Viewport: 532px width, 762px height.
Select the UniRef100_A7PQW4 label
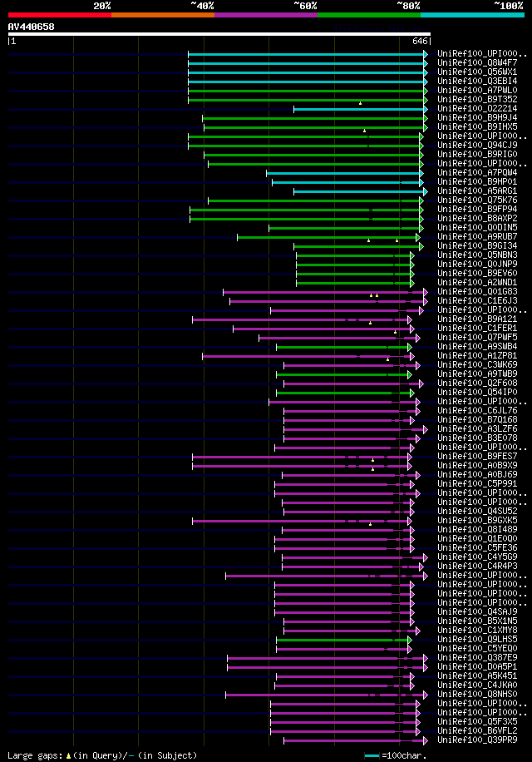(x=477, y=172)
